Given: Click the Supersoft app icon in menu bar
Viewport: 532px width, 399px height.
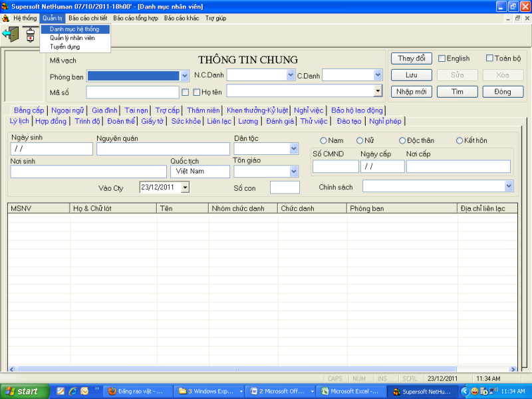Looking at the screenshot, I should [x=5, y=18].
